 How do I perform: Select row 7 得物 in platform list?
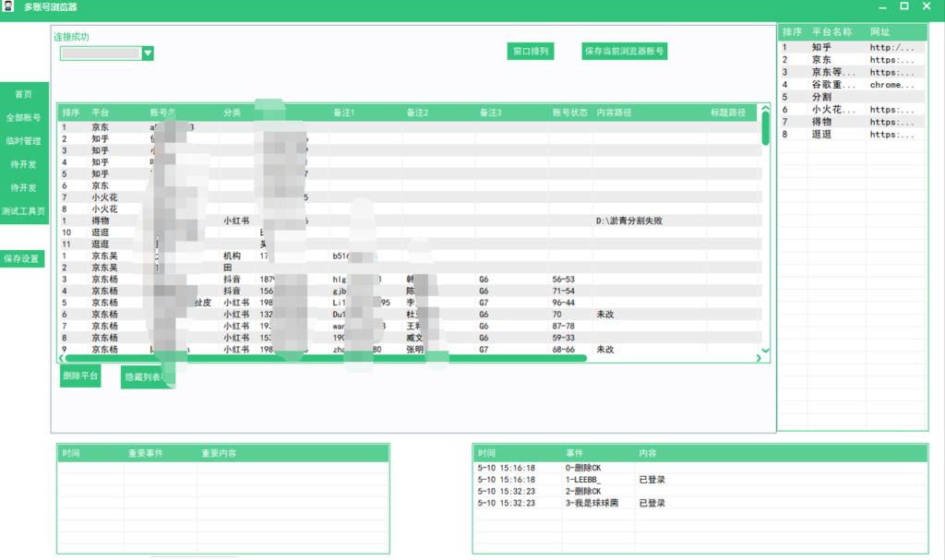coord(852,122)
